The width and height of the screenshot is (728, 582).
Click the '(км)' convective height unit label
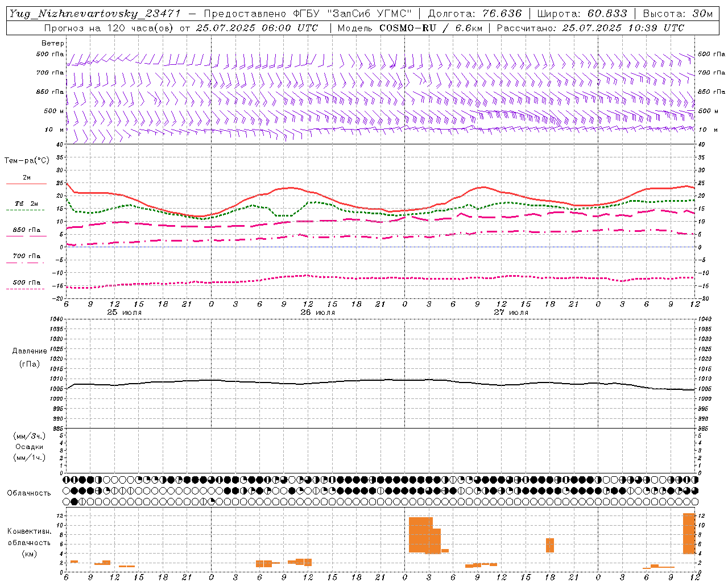pyautogui.click(x=29, y=554)
